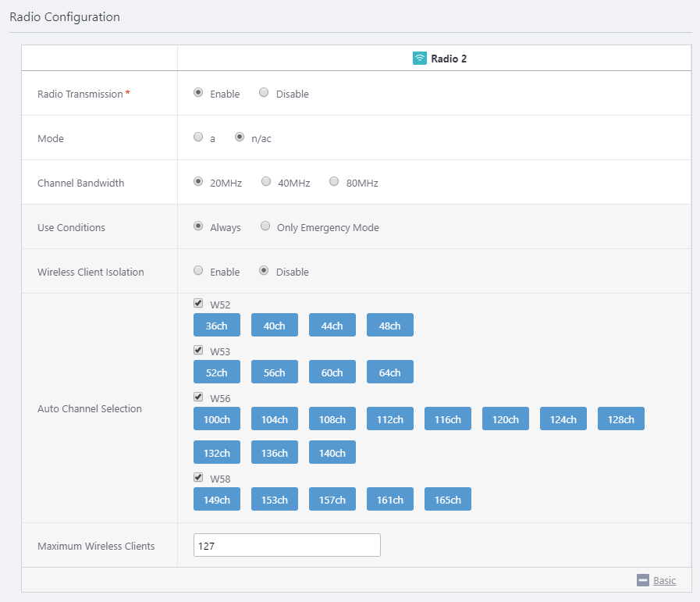The height and width of the screenshot is (602, 700).
Task: Toggle channel 157ch button
Action: pos(332,499)
